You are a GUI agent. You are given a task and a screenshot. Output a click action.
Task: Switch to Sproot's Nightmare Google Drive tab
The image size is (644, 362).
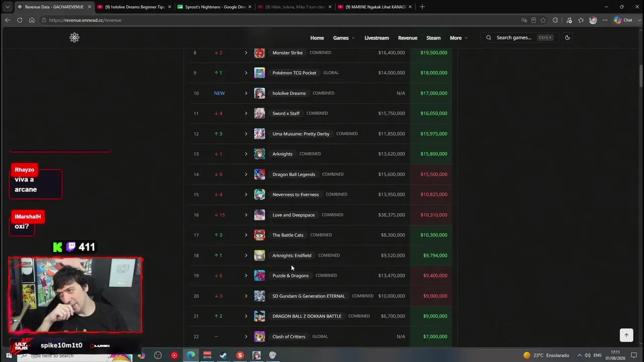coord(214,7)
